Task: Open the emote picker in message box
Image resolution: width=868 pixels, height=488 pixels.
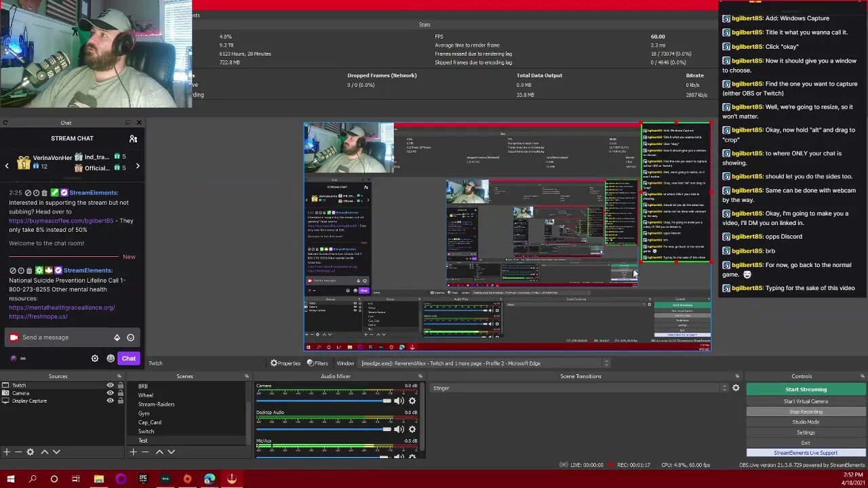Action: click(130, 338)
